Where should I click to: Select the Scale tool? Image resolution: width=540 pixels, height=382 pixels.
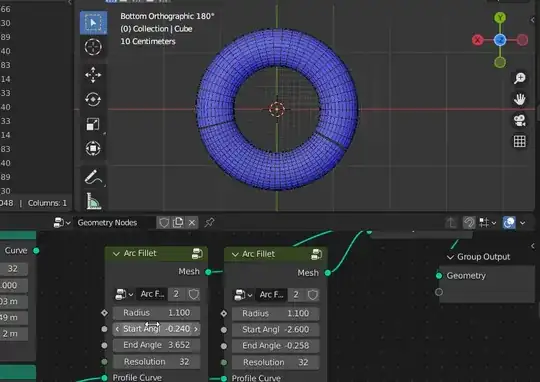[93, 124]
